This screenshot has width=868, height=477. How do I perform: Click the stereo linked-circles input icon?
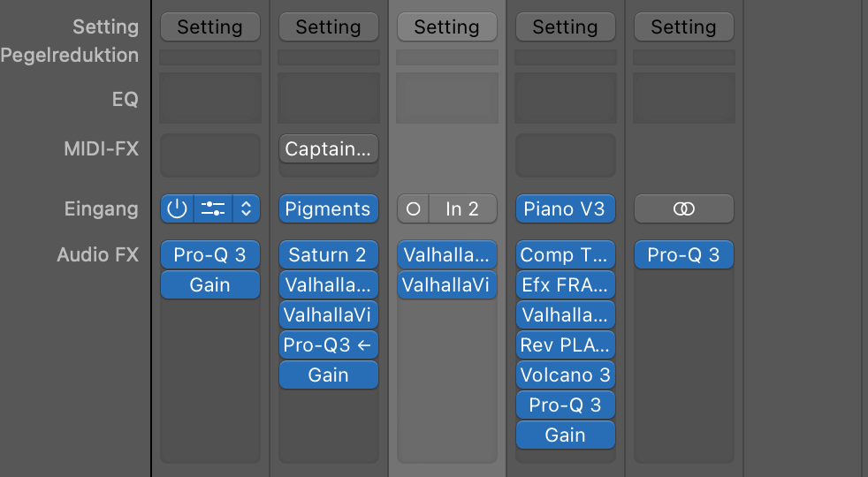point(683,208)
